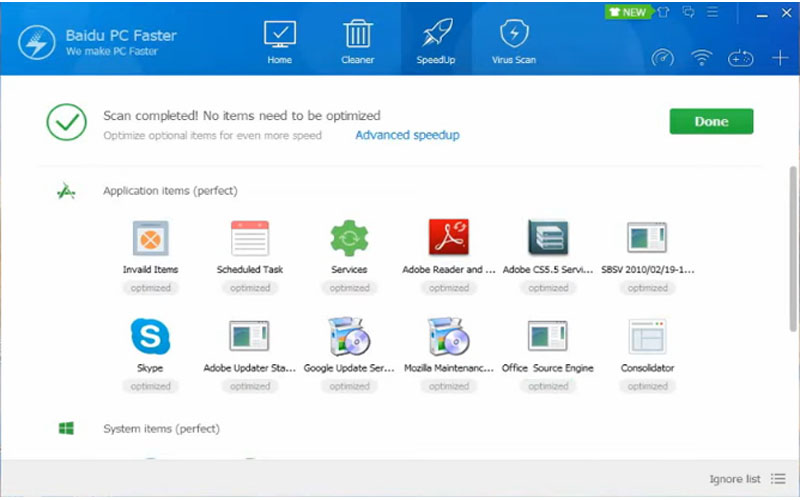Click optimized label under Consolidator
800x500 pixels.
coord(647,387)
